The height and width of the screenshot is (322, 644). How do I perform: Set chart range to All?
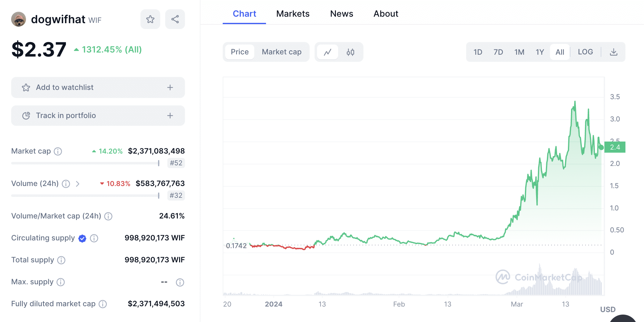coord(560,52)
